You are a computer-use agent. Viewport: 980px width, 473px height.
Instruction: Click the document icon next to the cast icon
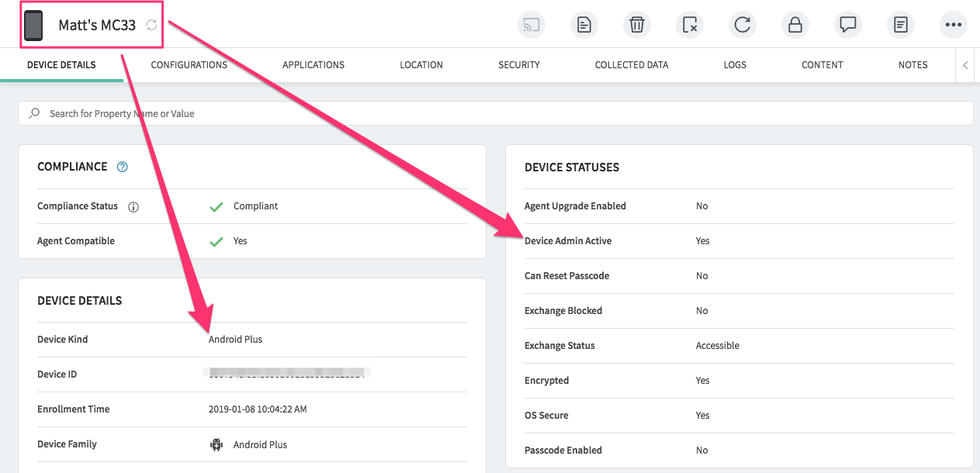click(584, 25)
